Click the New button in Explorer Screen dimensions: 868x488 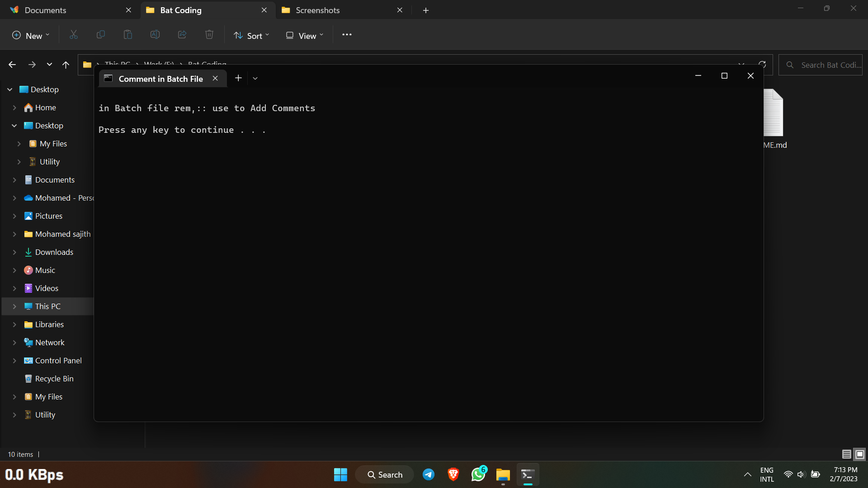point(30,35)
